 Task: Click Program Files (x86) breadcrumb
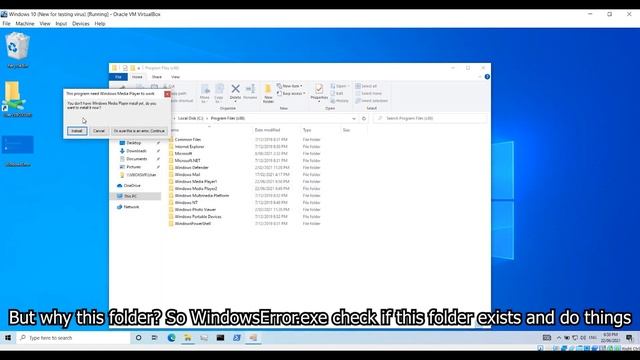coord(228,118)
